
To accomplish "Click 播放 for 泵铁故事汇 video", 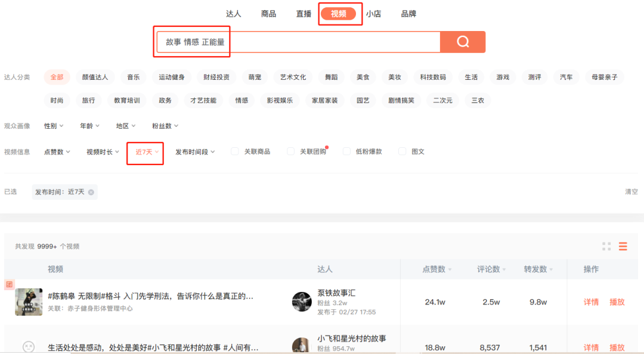I will coord(617,302).
